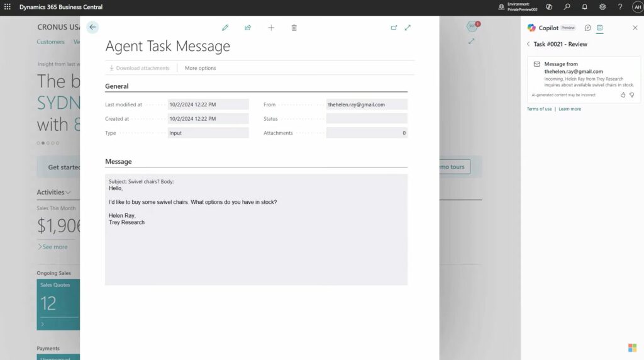Collapse the General section header
Screen dimensions: 644x360
click(x=116, y=86)
